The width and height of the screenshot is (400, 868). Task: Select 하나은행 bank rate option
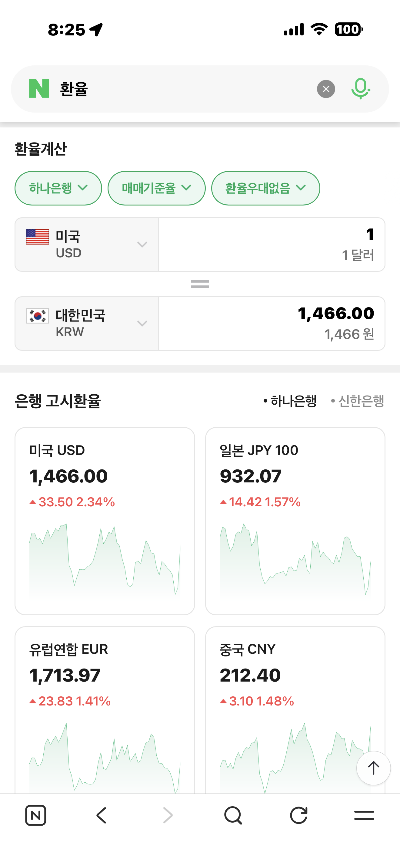(x=290, y=401)
